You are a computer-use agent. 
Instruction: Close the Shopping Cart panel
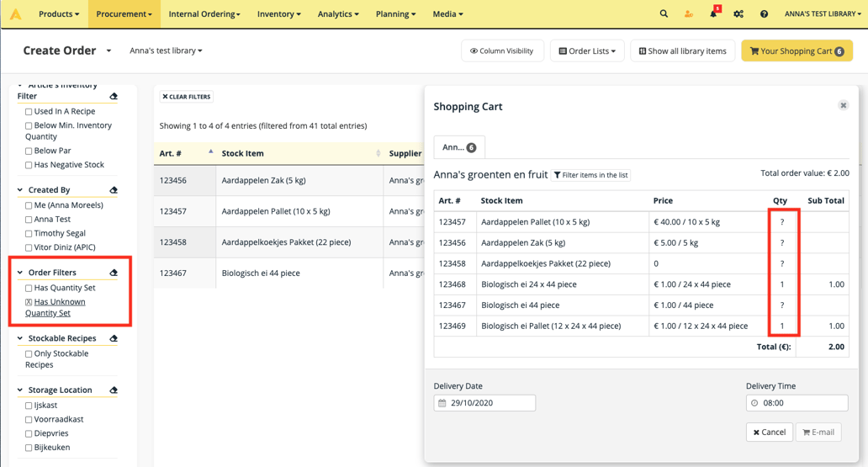tap(843, 105)
